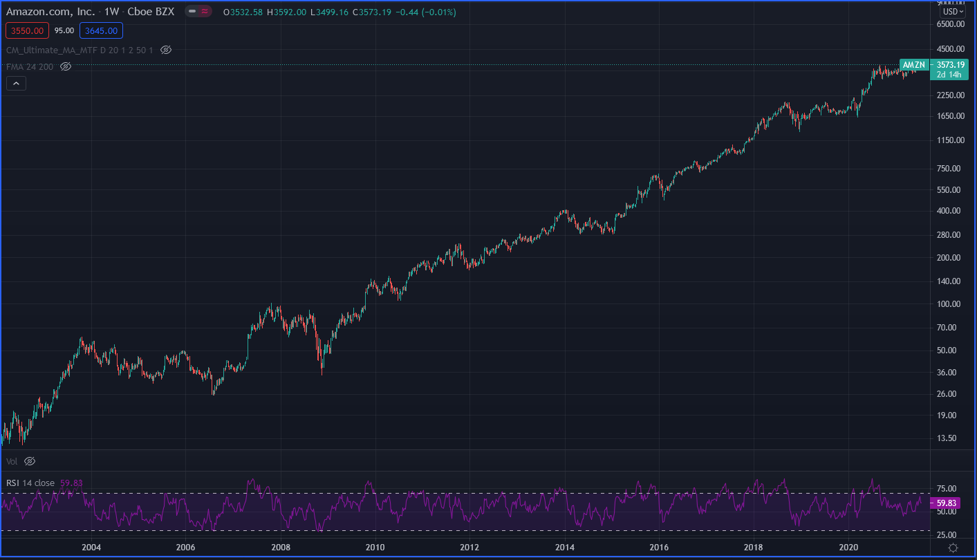977x560 pixels.
Task: Collapse the indicator legend with the up chevron
Action: (x=16, y=82)
